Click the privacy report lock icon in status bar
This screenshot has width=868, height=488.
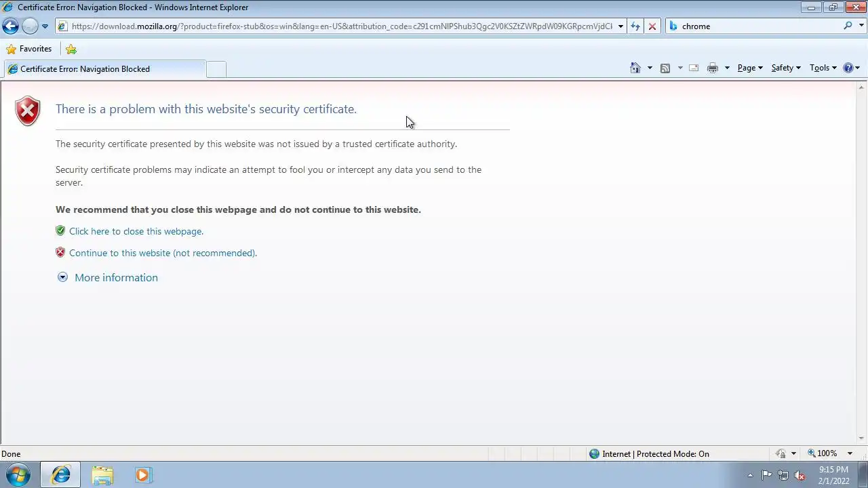click(x=781, y=453)
